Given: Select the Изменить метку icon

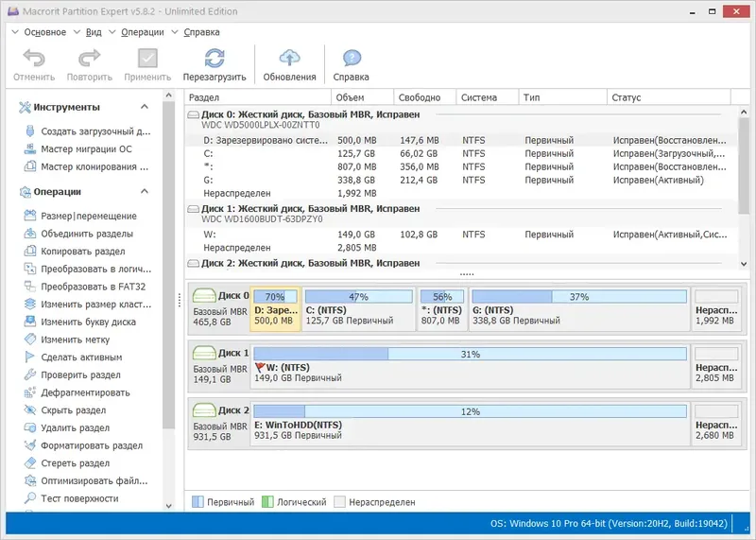Looking at the screenshot, I should coord(30,340).
